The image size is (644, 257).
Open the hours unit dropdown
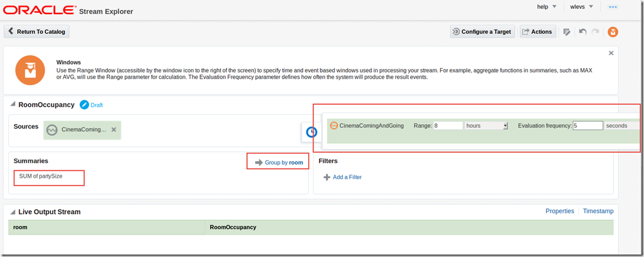[x=487, y=125]
